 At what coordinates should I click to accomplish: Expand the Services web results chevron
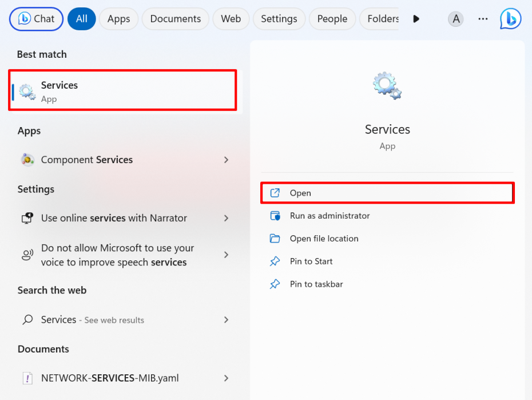(227, 320)
